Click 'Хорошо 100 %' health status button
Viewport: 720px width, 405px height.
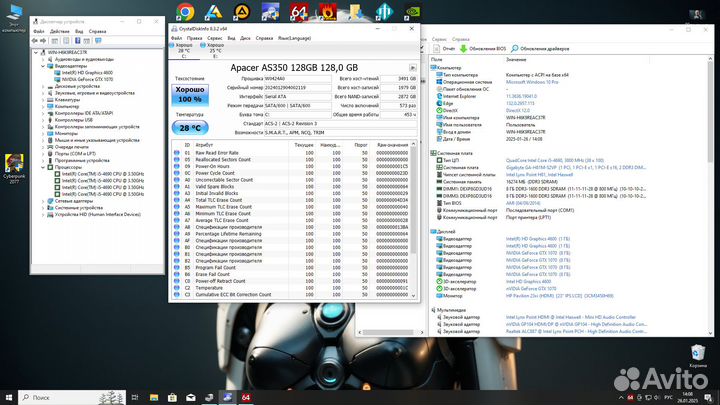190,95
